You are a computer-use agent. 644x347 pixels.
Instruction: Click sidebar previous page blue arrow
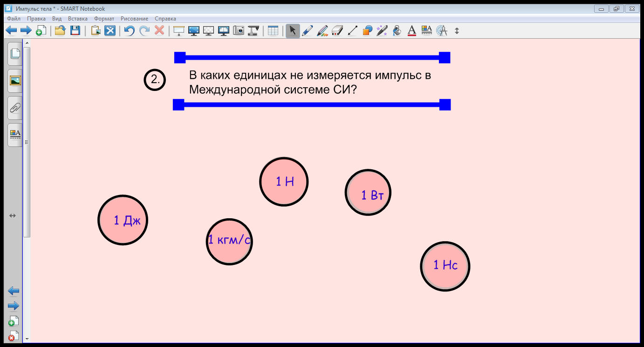coord(14,291)
